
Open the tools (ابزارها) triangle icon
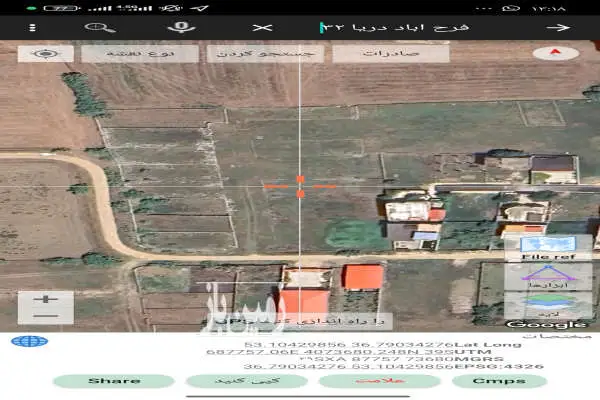tap(548, 276)
